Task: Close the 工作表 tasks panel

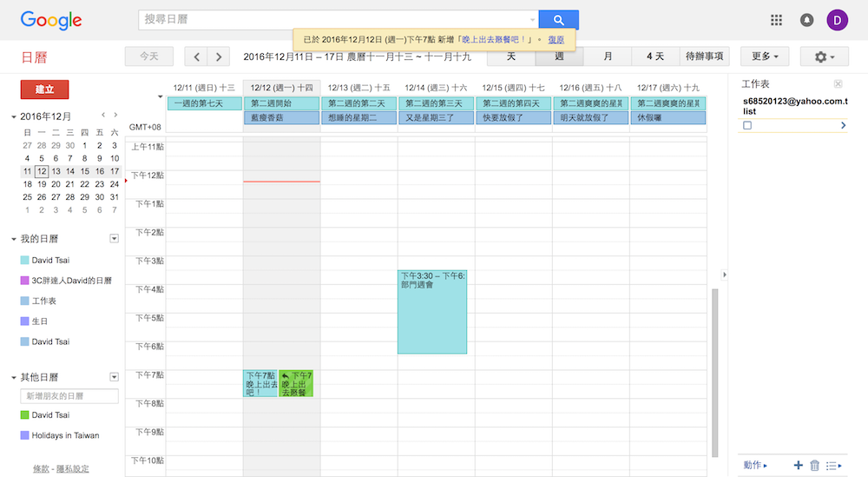Action: pos(838,83)
